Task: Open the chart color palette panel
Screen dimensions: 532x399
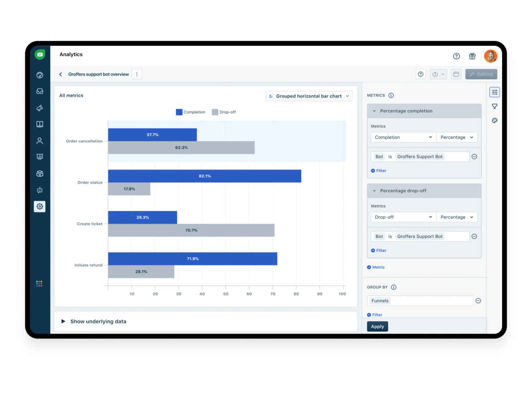Action: tap(495, 121)
